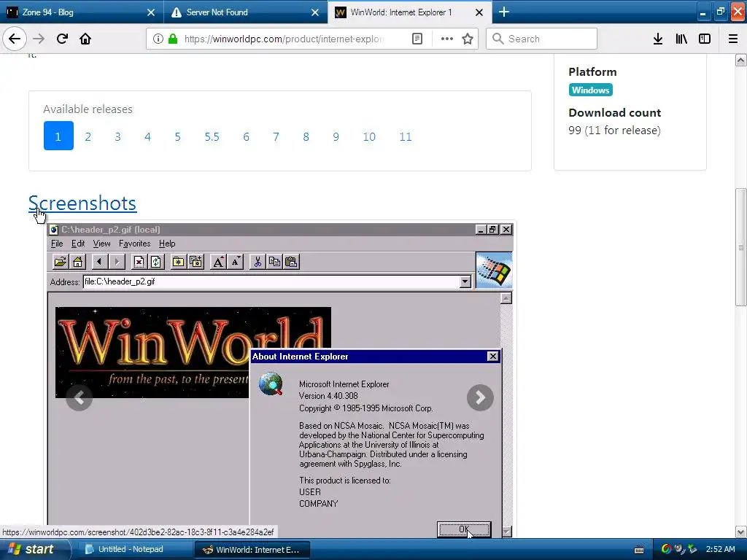Click the Search box in toolbar

pyautogui.click(x=542, y=39)
